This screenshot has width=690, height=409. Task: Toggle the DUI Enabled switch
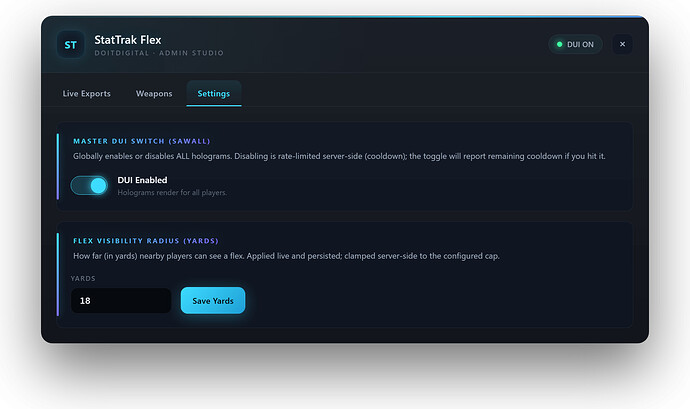pos(89,185)
